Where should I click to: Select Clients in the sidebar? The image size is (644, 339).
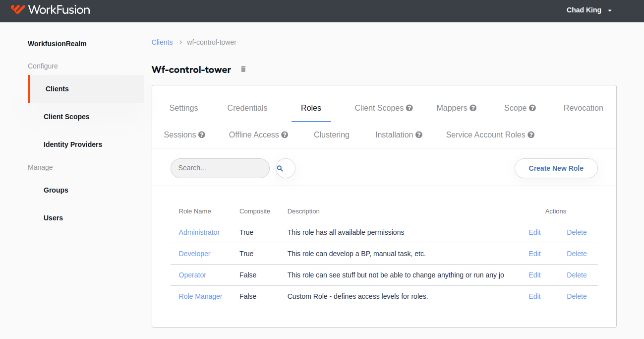click(86, 89)
